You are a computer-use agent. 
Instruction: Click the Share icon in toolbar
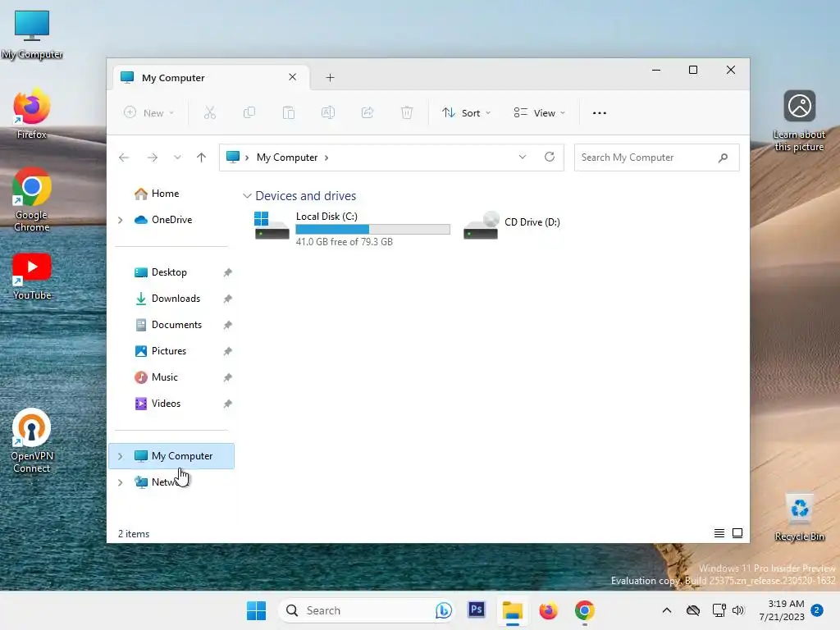coord(367,112)
